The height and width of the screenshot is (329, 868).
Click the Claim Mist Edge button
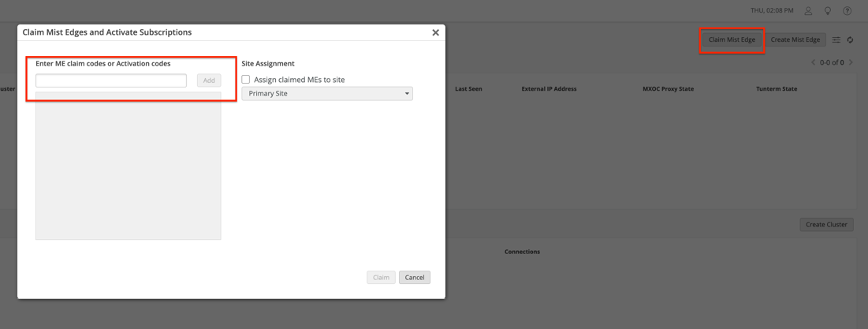pos(732,39)
